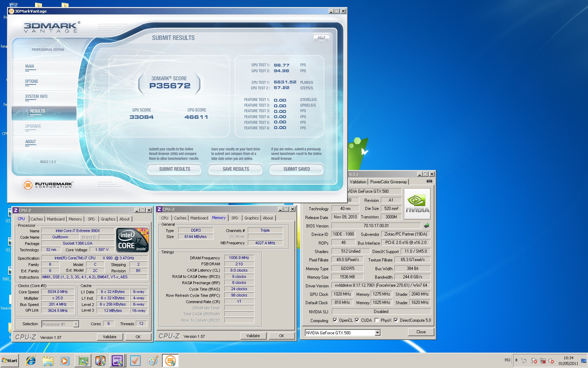Open About tab in Memory CPU-Z window
This screenshot has height=368, width=588.
[268, 218]
